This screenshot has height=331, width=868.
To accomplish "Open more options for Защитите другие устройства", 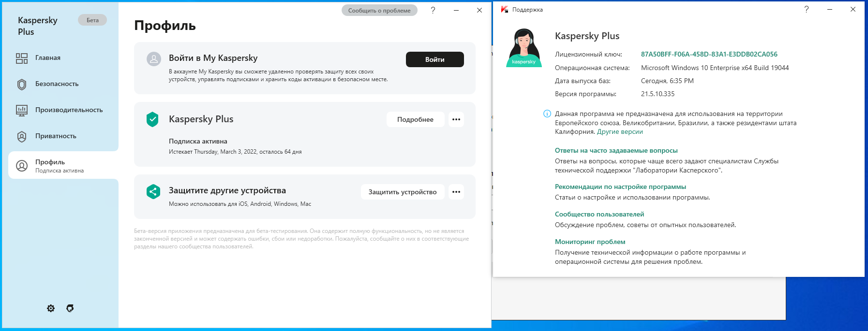I will (456, 192).
